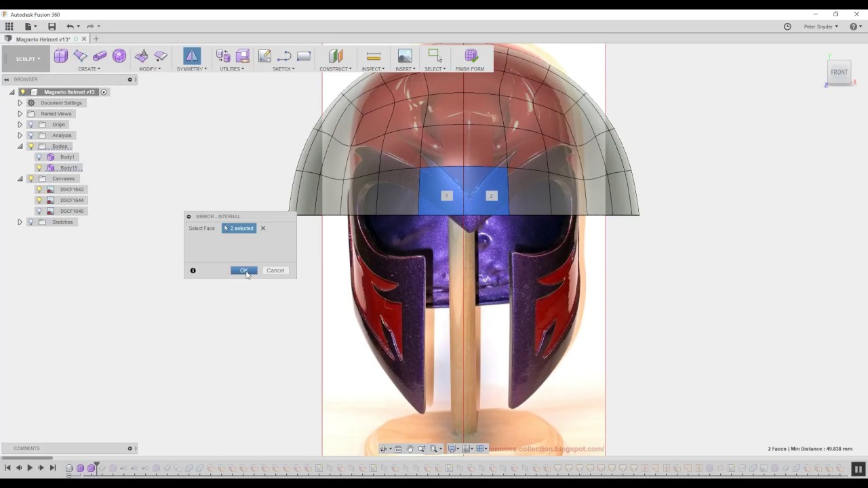The image size is (868, 488).
Task: Choose the Edit Form modify icon
Action: coord(142,56)
